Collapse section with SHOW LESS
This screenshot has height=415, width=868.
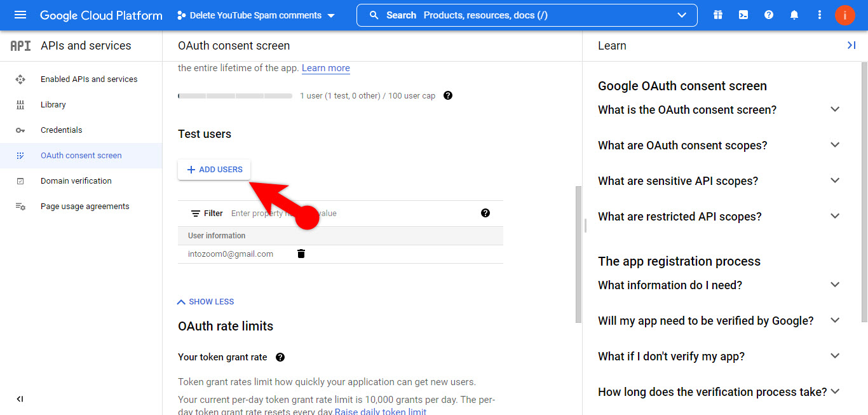pyautogui.click(x=205, y=302)
